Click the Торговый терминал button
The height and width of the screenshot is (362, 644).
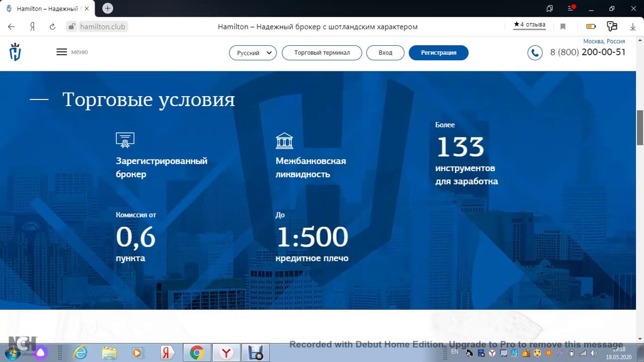point(322,53)
